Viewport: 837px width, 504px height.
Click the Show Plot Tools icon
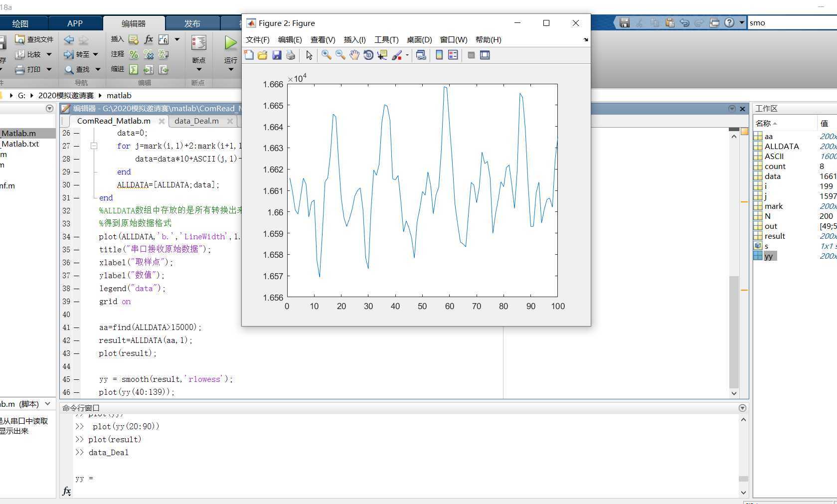[485, 55]
